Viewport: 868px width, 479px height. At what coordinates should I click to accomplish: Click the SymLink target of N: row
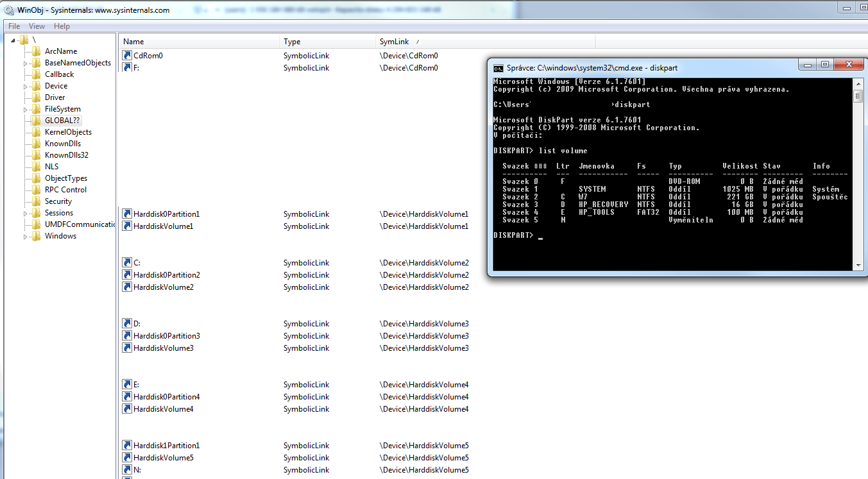pos(424,470)
